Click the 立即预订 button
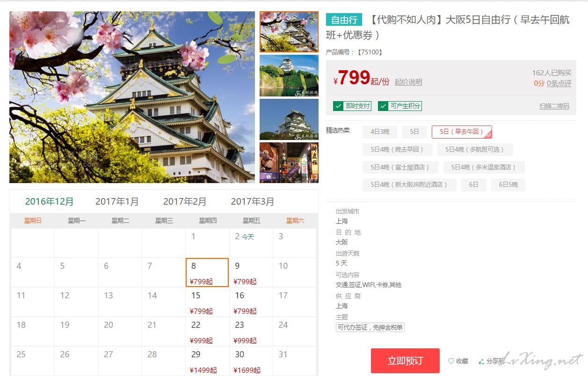The height and width of the screenshot is (376, 588). (405, 361)
